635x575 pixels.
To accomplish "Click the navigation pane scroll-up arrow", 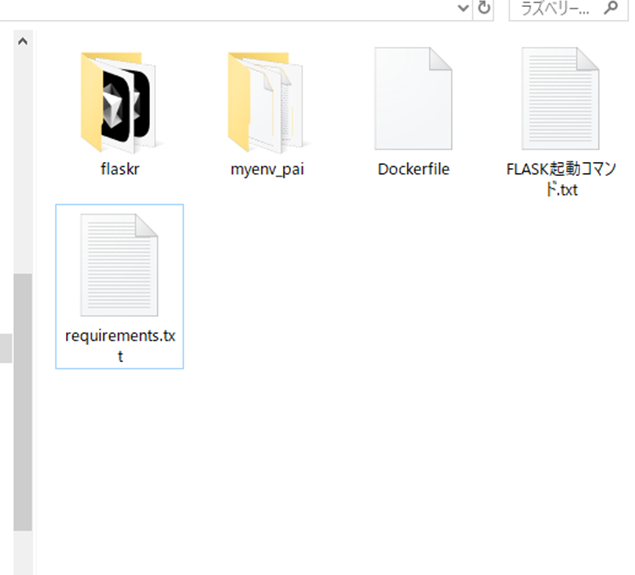I will (23, 41).
